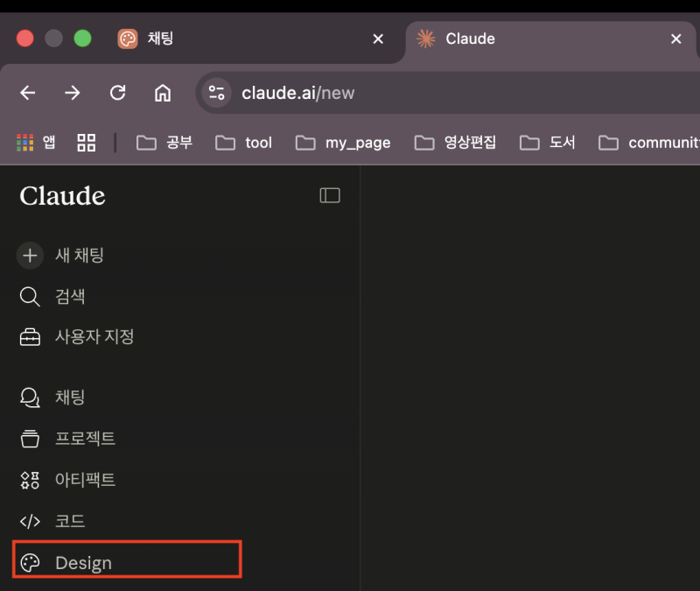
Task: Open 채팅 using the chat bubble icon
Action: [30, 397]
